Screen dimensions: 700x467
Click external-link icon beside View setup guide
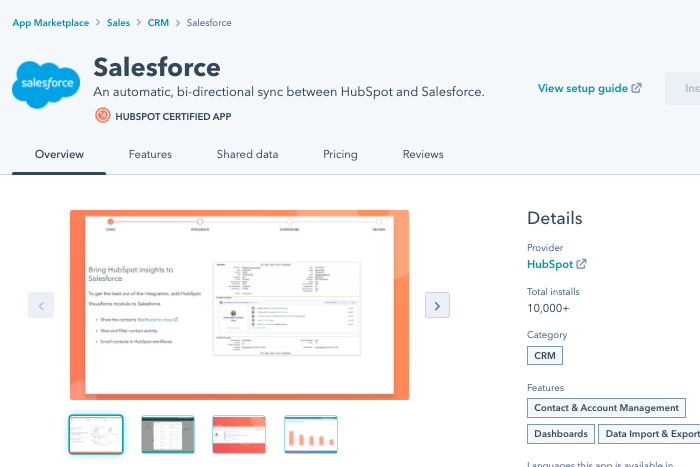click(637, 88)
